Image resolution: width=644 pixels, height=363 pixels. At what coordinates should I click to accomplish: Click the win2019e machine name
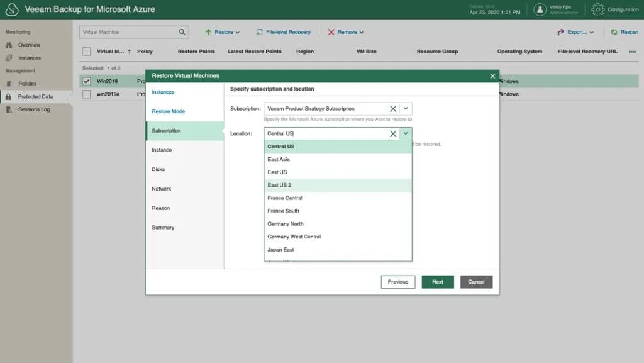108,94
